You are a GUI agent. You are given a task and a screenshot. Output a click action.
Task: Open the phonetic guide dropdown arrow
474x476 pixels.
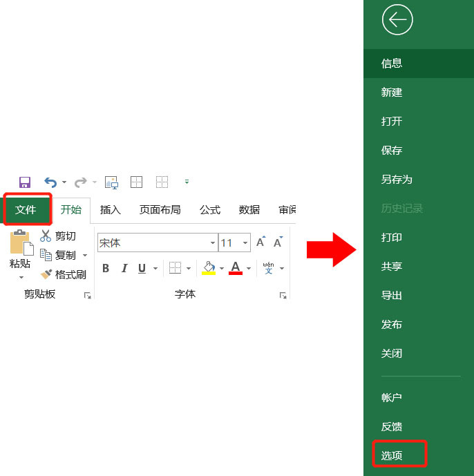coord(282,269)
